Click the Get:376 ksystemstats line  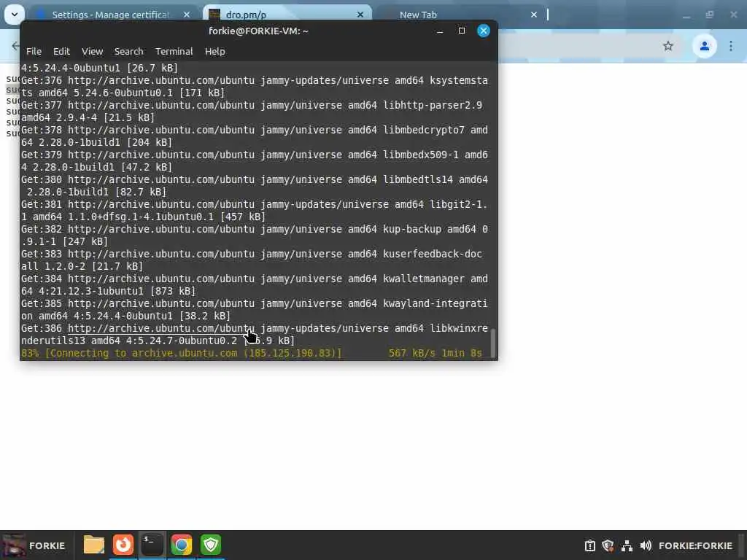(255, 87)
